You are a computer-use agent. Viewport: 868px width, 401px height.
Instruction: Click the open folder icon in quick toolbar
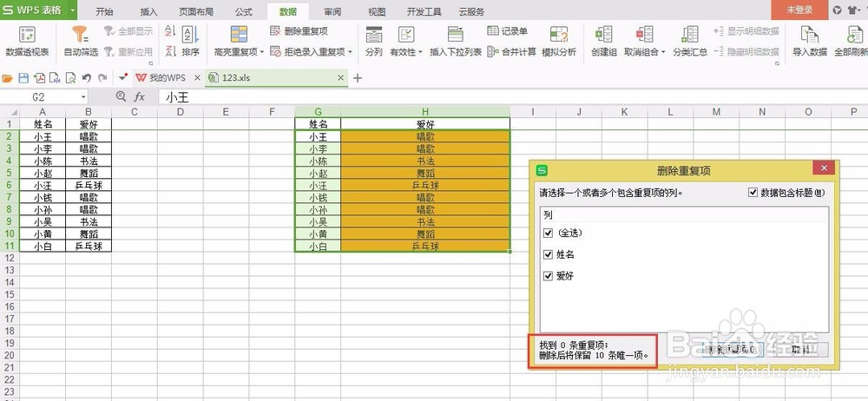point(7,78)
